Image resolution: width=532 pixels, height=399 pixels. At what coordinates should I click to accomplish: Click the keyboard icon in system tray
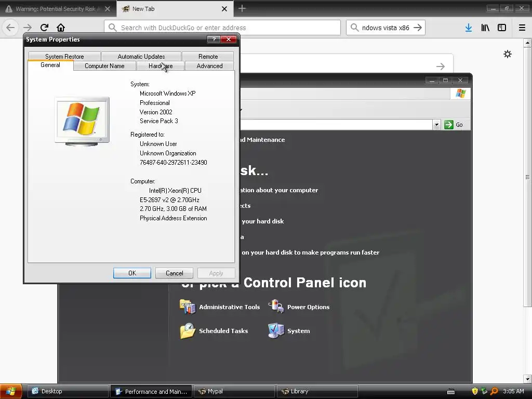(451, 392)
